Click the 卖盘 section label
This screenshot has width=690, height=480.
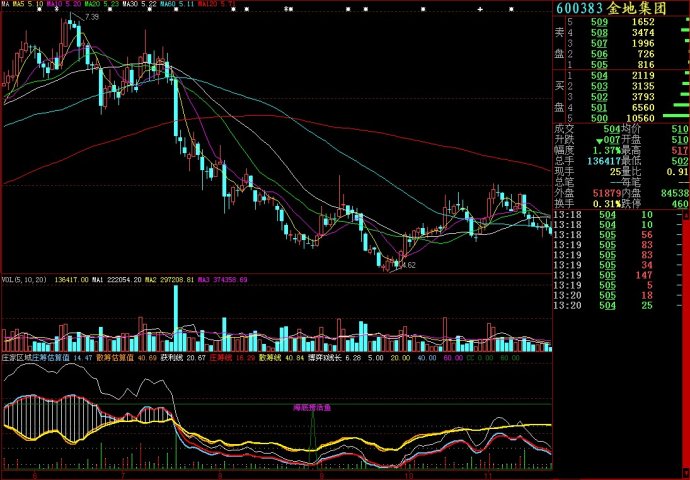pyautogui.click(x=559, y=43)
